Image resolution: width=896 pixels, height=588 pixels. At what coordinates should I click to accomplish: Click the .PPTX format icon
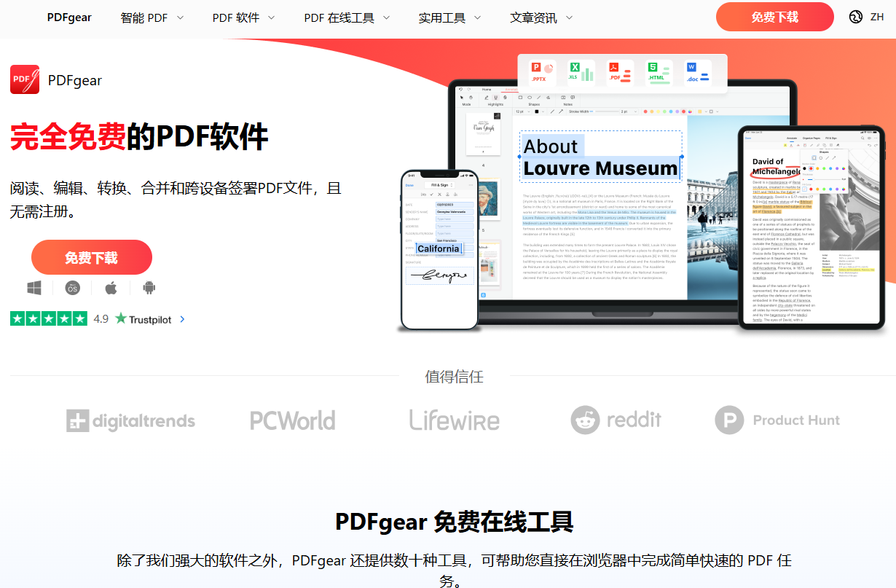542,73
